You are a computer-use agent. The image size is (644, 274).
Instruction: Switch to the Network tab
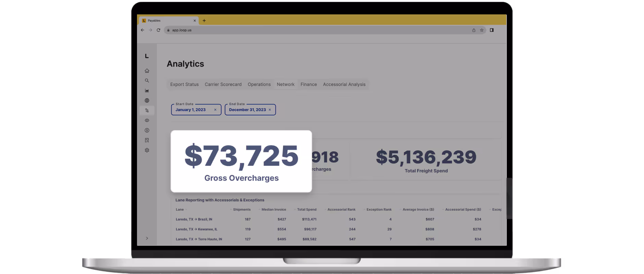pos(285,85)
